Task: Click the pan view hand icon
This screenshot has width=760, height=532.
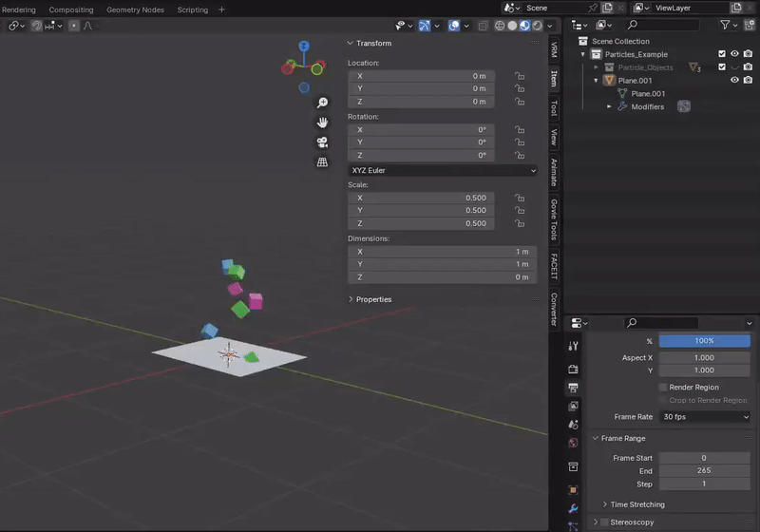Action: click(x=323, y=123)
